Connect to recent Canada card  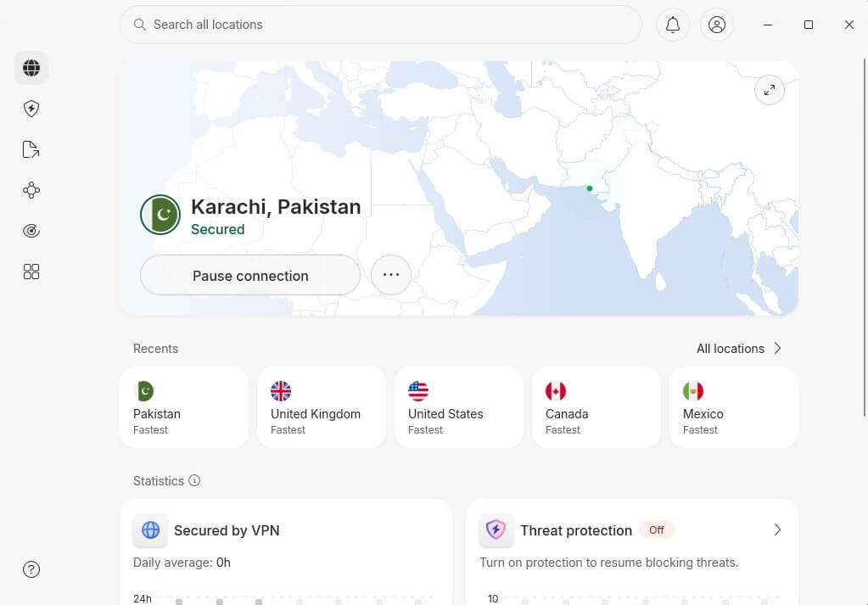click(596, 407)
